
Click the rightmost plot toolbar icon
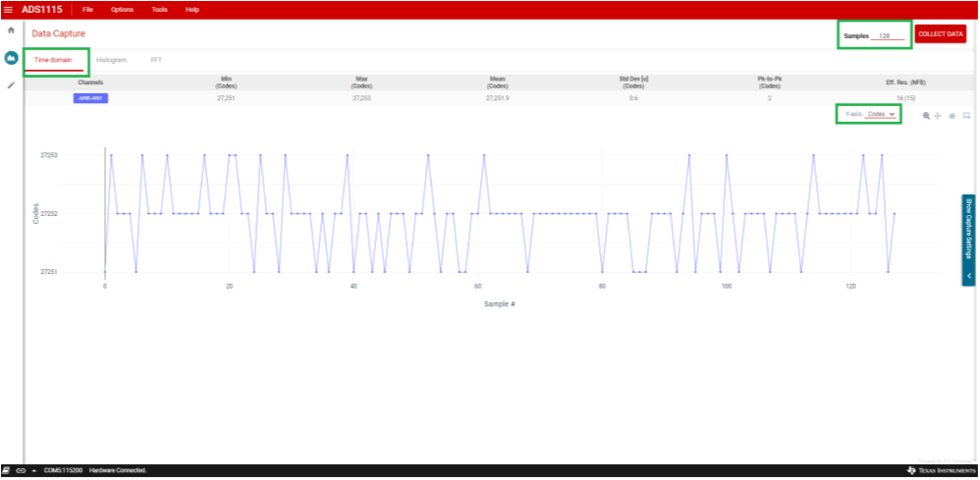(x=966, y=116)
